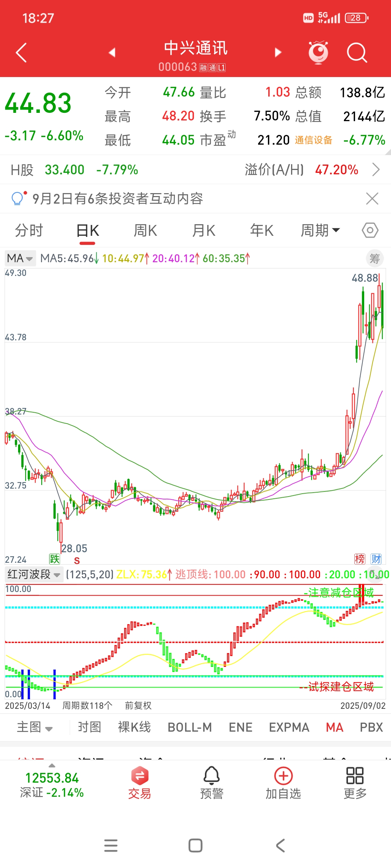Tap the 前复权 price adjustment label
391x868 pixels.
coord(138,706)
